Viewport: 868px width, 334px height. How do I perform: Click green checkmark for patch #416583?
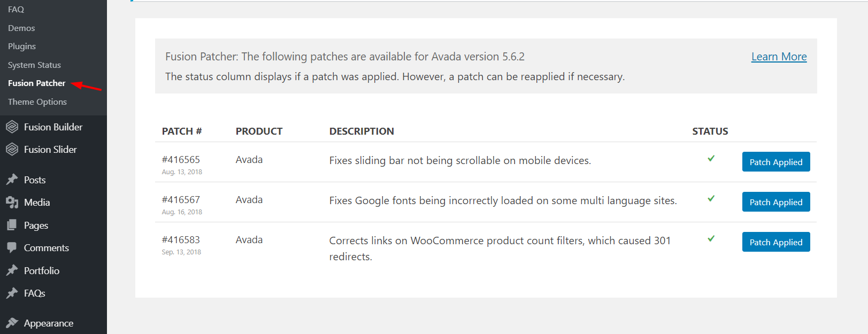coord(711,238)
